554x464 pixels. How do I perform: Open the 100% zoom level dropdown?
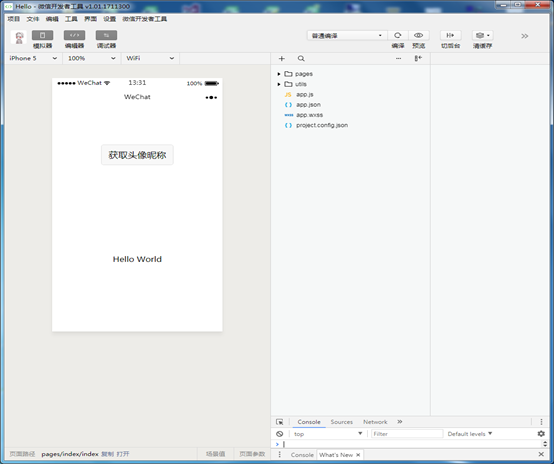pos(92,58)
